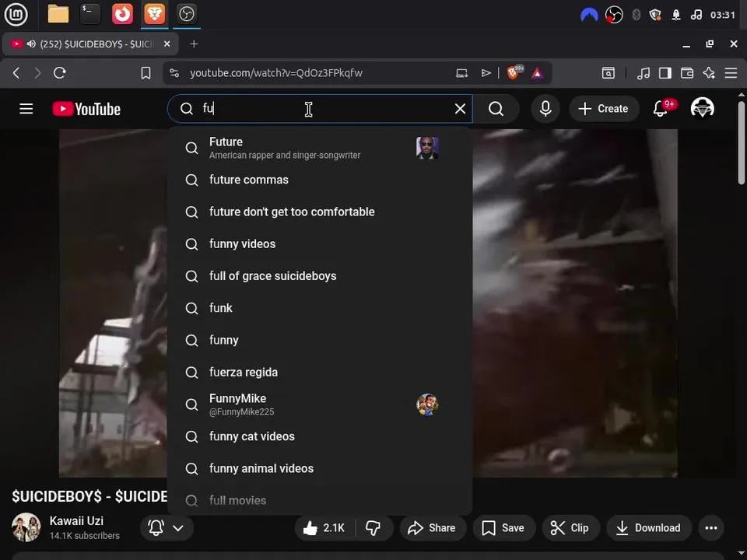Reload the YouTube page
747x560 pixels.
click(x=60, y=73)
